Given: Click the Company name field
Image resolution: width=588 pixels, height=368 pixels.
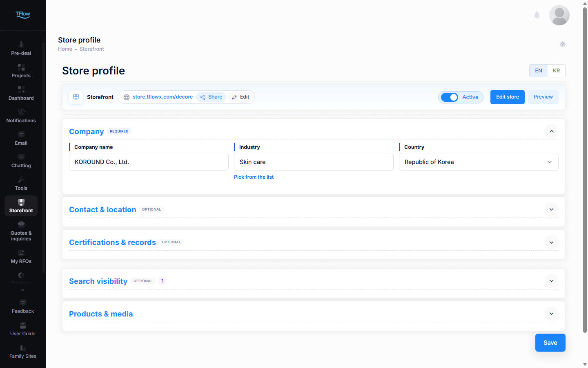Looking at the screenshot, I should tap(149, 162).
